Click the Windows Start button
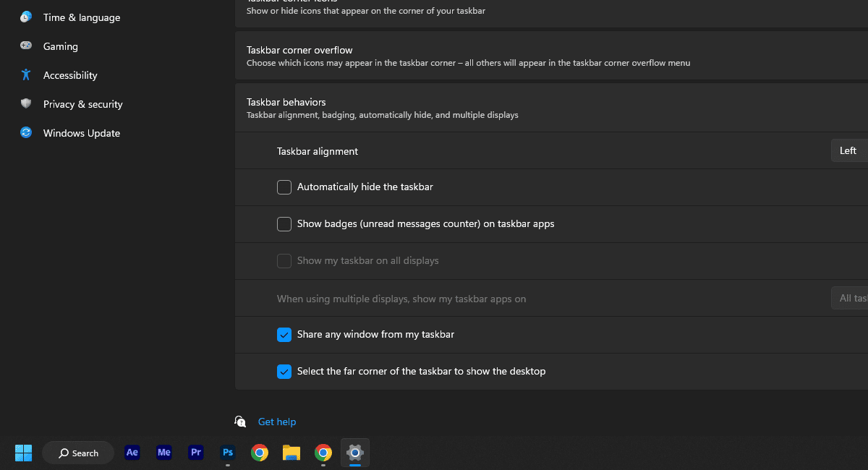The height and width of the screenshot is (470, 868). [24, 453]
